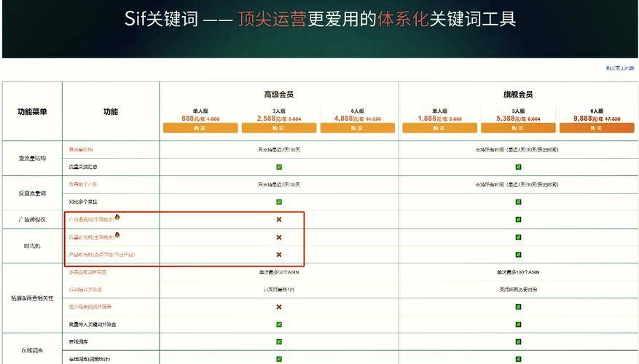Click the 对比多个竞品 feature text
639x364 pixels.
pos(83,202)
